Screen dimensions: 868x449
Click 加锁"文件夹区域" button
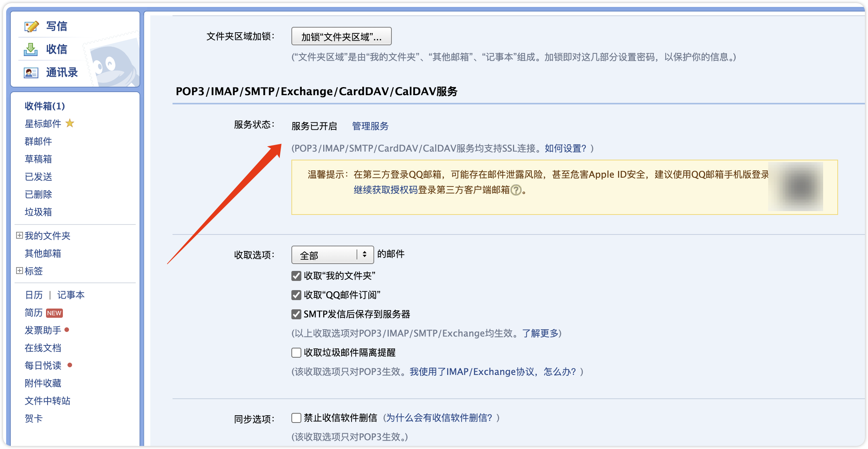pyautogui.click(x=341, y=36)
